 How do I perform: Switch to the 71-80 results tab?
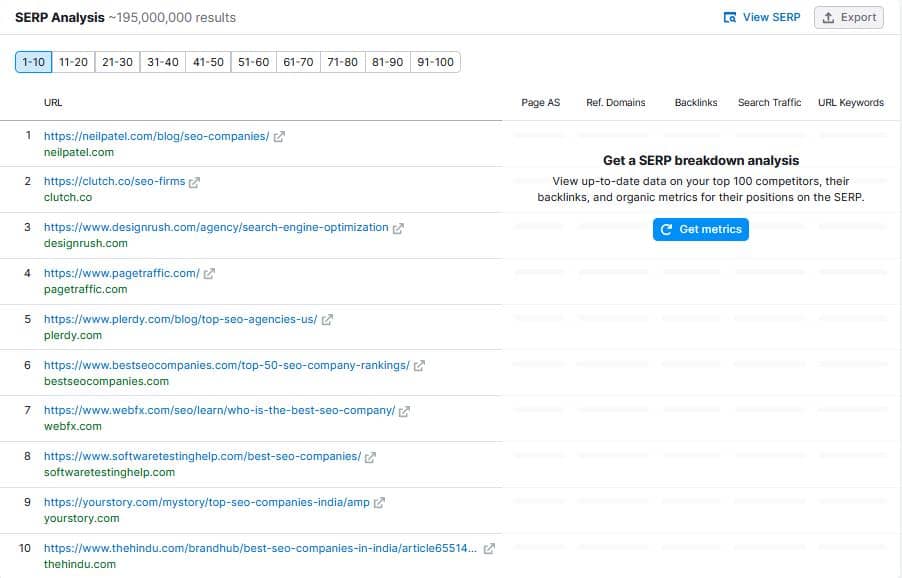pyautogui.click(x=343, y=62)
